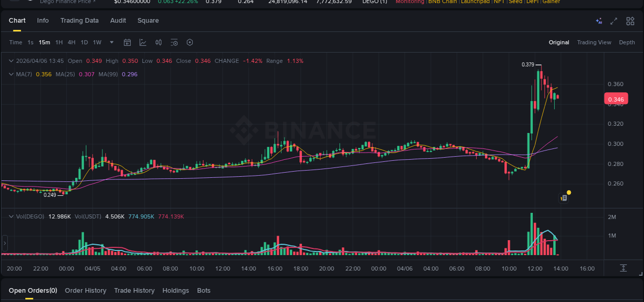This screenshot has width=644, height=302.
Task: Open the Order History tab
Action: point(86,291)
